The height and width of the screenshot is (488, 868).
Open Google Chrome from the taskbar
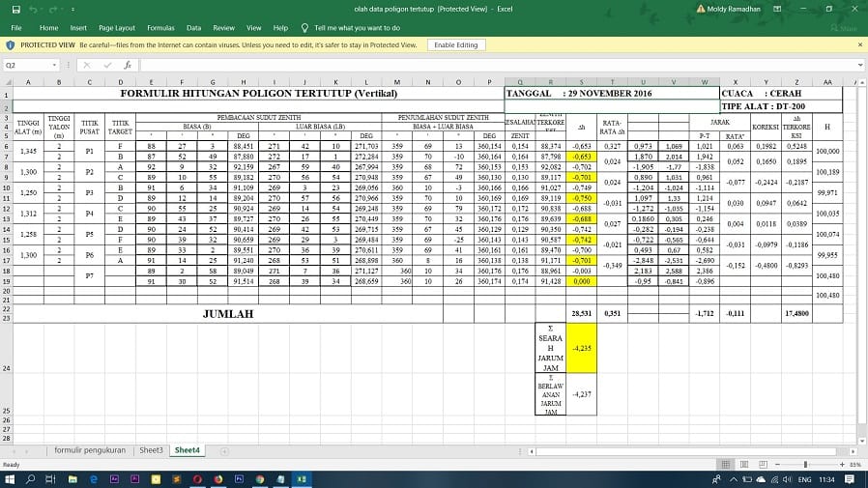tap(260, 479)
